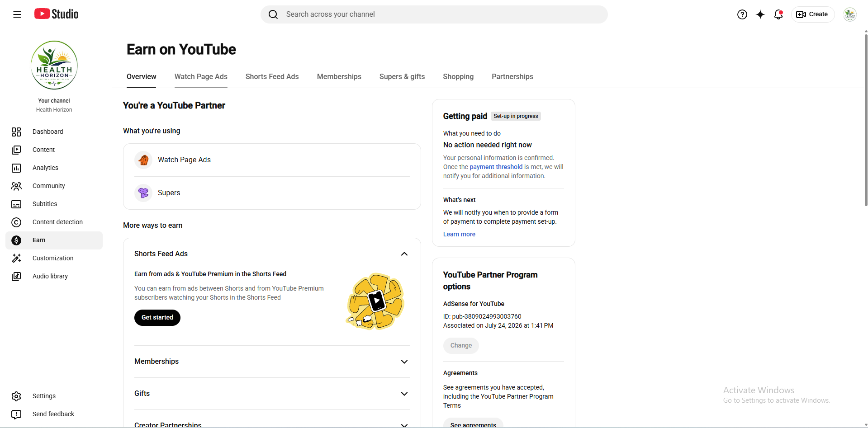The width and height of the screenshot is (868, 428).
Task: Click Get started for Shorts Feed Ads
Action: (157, 318)
